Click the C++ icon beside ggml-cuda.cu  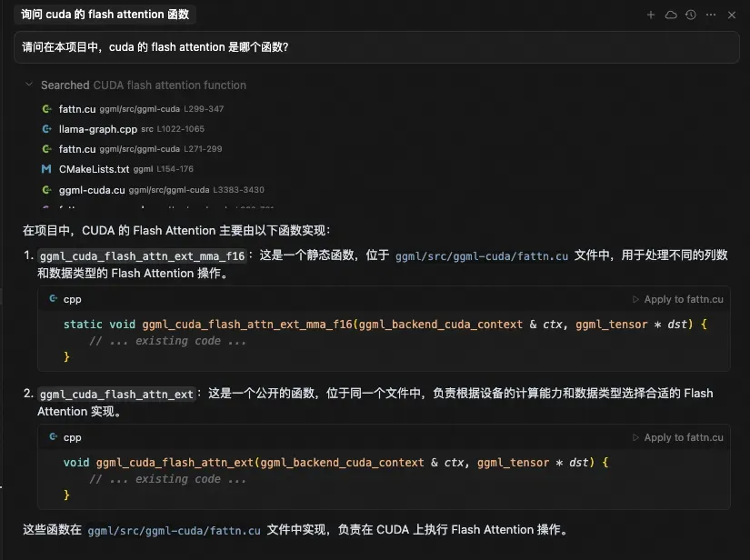coord(48,189)
